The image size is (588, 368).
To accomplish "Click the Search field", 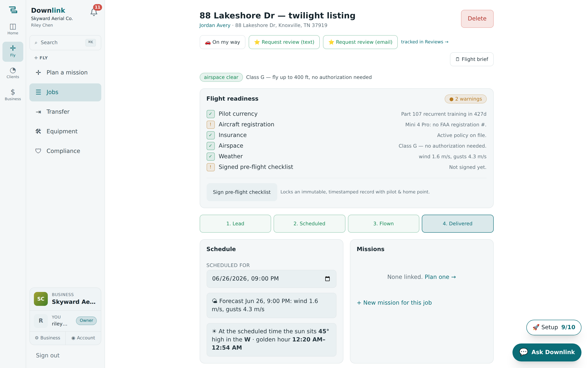I will click(65, 43).
